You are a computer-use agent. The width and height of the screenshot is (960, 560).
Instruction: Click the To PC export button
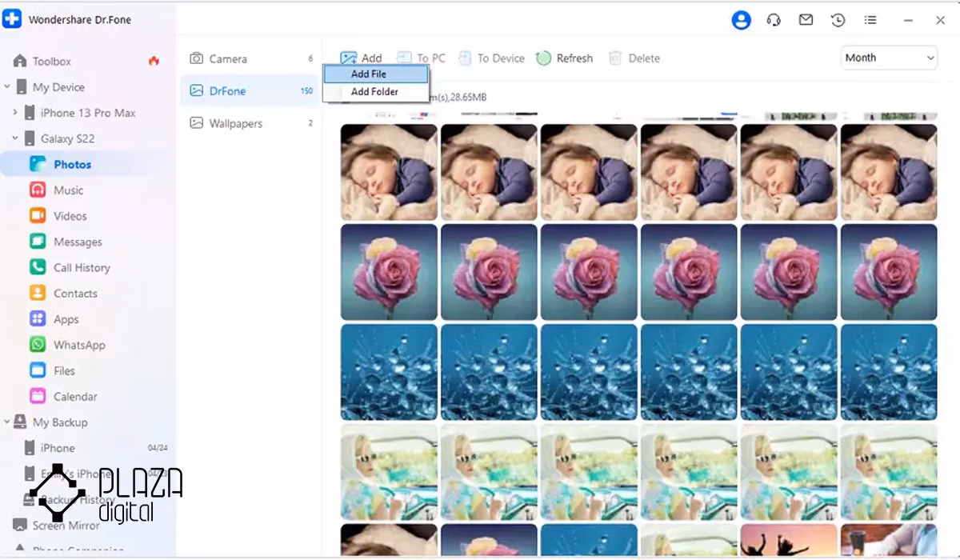pos(421,58)
